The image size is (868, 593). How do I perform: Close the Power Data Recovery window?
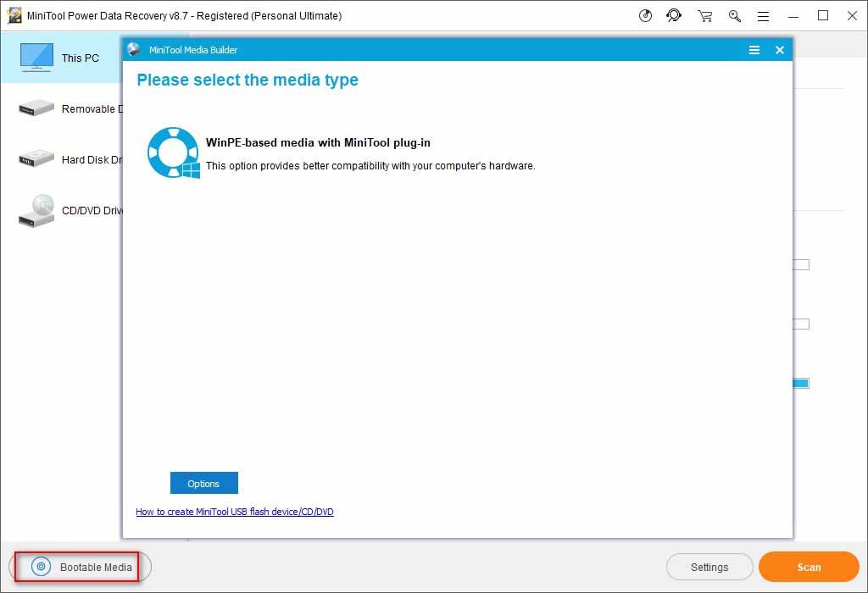[x=853, y=16]
